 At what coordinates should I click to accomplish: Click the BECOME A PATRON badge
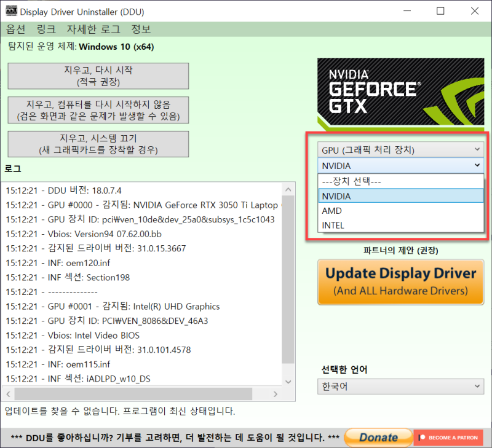[448, 437]
